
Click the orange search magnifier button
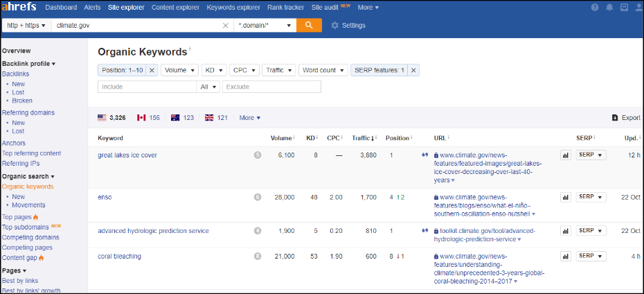pyautogui.click(x=309, y=26)
